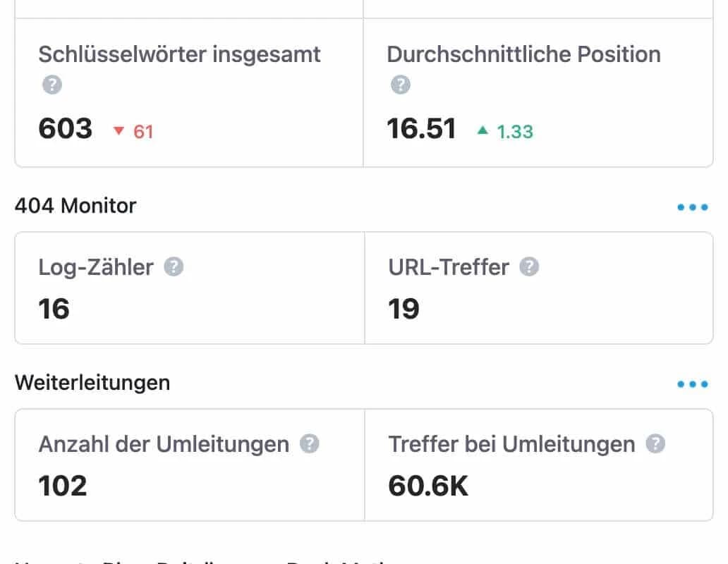Viewport: 728px width, 564px height.
Task: Click the average position value 16.51
Action: pos(421,128)
